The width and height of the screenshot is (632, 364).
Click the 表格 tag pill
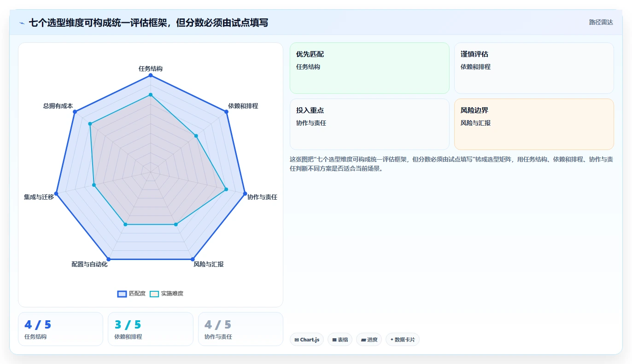pyautogui.click(x=340, y=340)
